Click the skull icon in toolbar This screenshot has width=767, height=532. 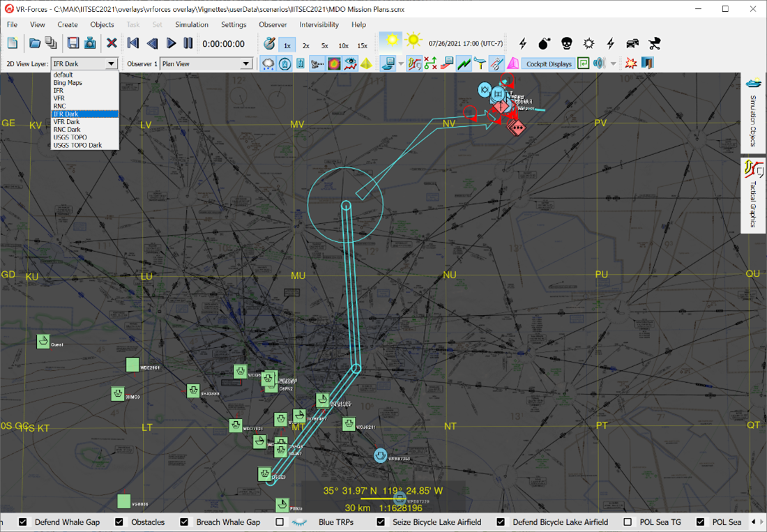567,44
